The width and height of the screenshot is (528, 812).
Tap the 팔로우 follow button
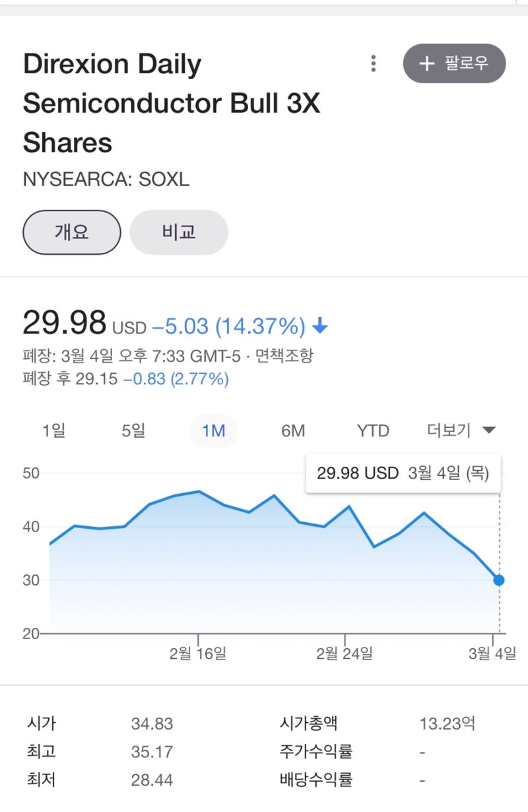click(454, 63)
